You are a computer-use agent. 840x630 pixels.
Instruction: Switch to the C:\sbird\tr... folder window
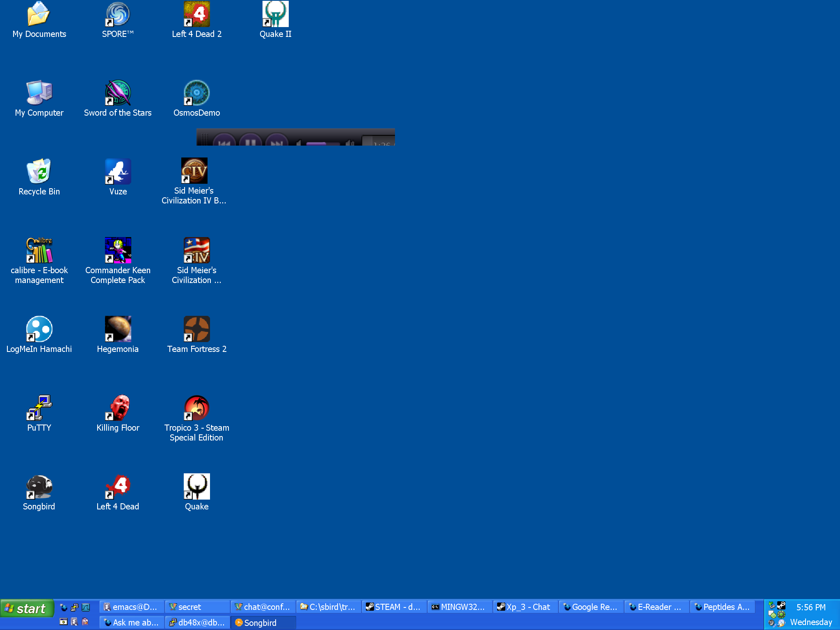(329, 607)
